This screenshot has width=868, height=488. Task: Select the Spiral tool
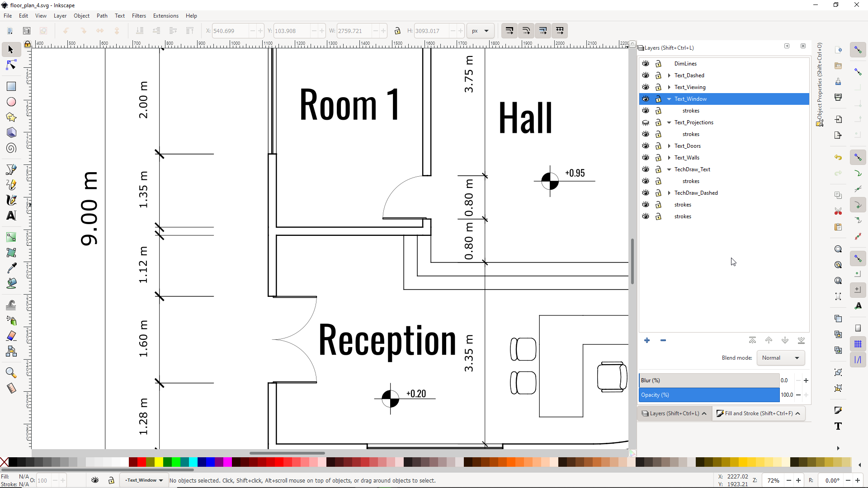click(x=11, y=148)
